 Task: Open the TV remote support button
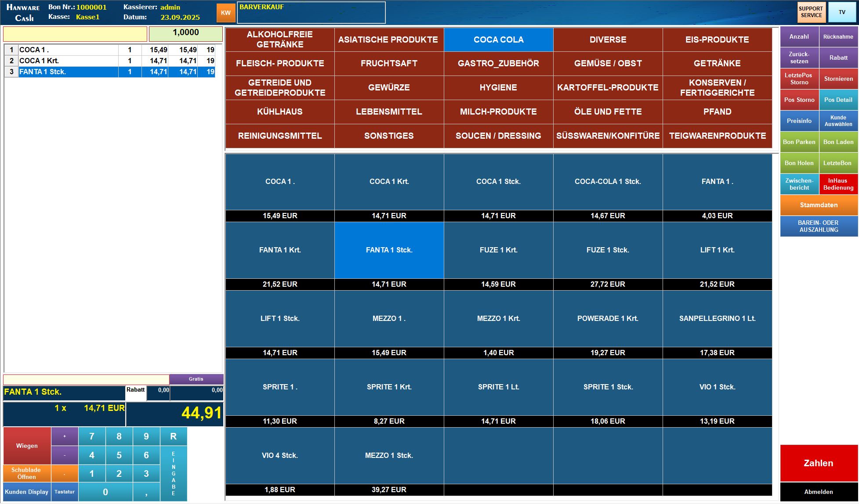(841, 12)
